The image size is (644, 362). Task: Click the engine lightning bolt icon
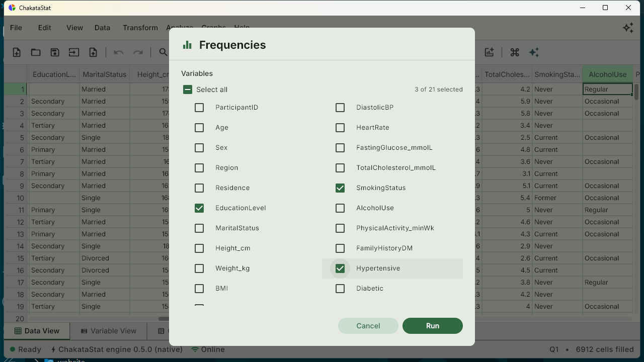53,349
